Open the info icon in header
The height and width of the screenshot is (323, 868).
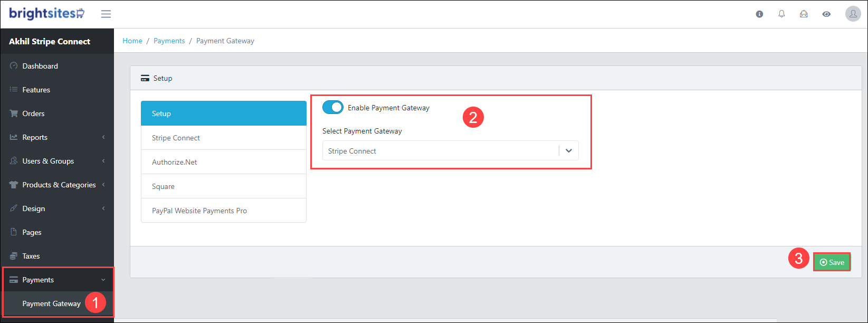[759, 14]
